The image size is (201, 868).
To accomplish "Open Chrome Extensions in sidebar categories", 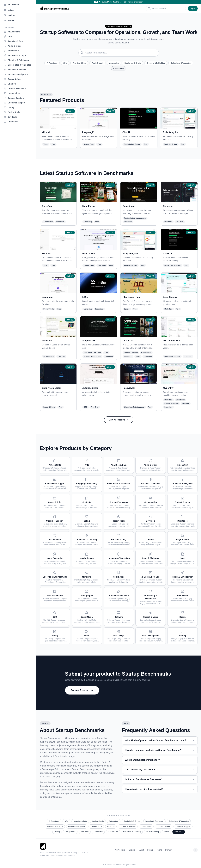I will click(17, 89).
